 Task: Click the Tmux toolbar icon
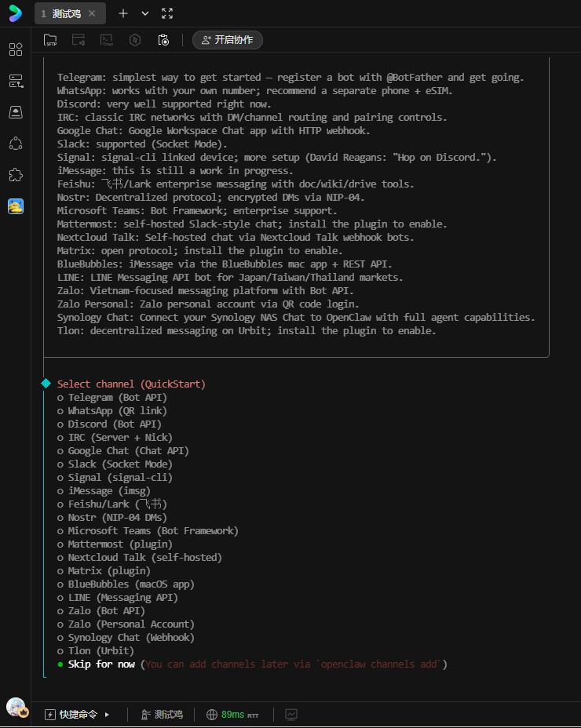pos(107,40)
